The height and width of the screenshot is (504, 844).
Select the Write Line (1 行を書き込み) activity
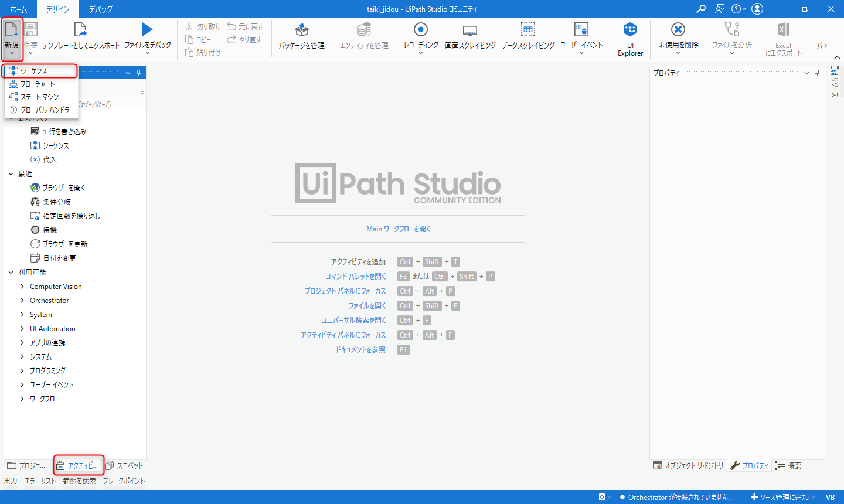point(59,132)
